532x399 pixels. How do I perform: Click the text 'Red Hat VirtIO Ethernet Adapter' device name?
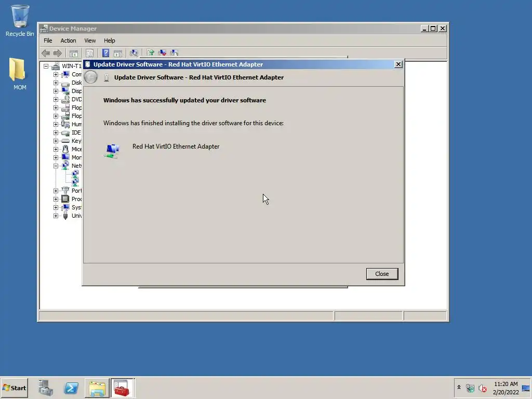pos(176,147)
